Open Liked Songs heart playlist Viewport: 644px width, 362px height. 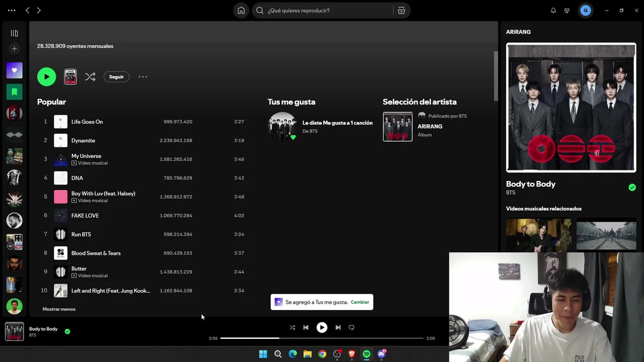point(14,70)
